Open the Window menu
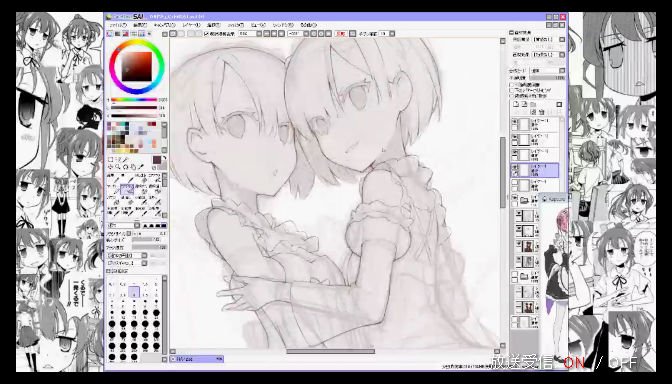The image size is (672, 384). (x=284, y=25)
